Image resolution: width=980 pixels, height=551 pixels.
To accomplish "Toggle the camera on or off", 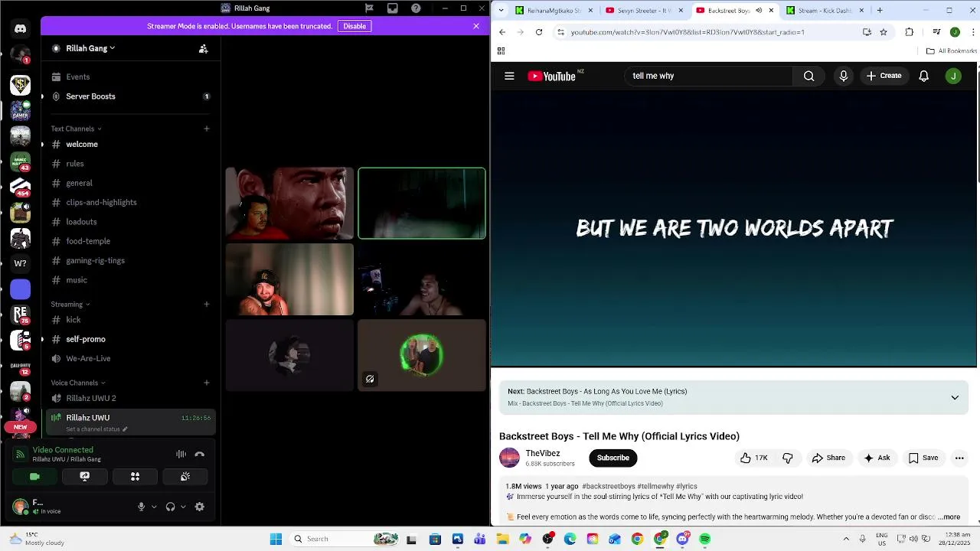I will click(34, 476).
